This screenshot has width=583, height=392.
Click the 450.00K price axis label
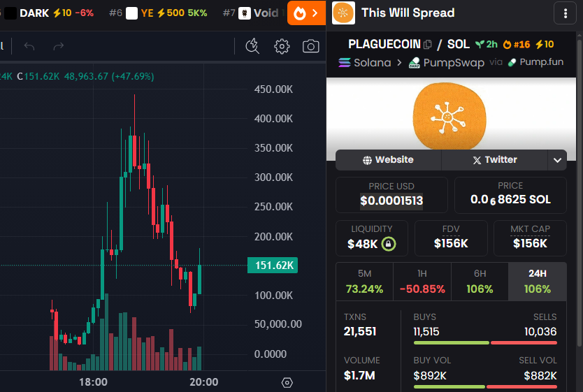(x=273, y=89)
